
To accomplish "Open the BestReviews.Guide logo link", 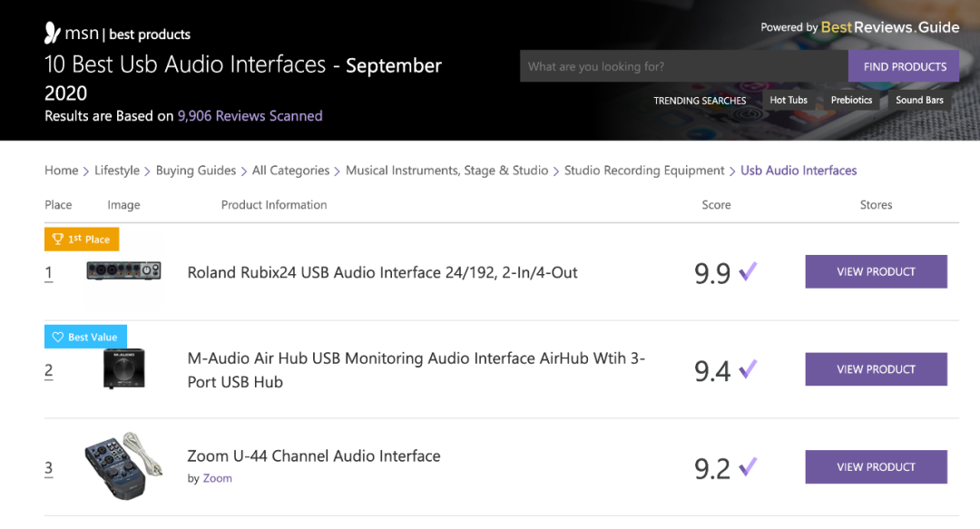I will 889,27.
